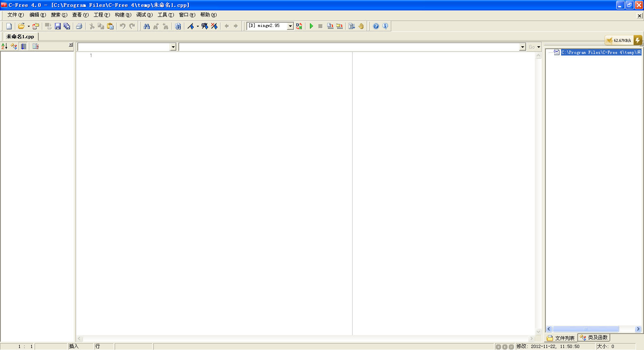Expand the open-file recent list arrow
The width and height of the screenshot is (644, 350).
29,26
